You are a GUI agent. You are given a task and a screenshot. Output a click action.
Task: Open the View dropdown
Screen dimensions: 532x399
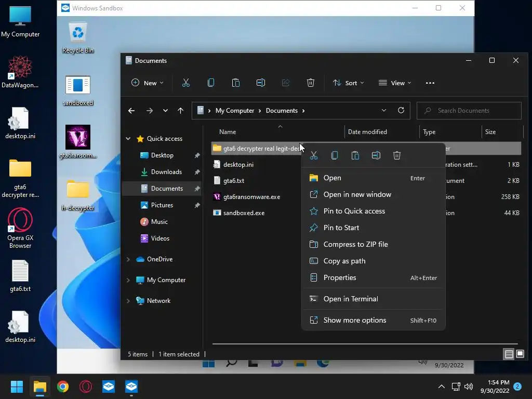tap(395, 83)
